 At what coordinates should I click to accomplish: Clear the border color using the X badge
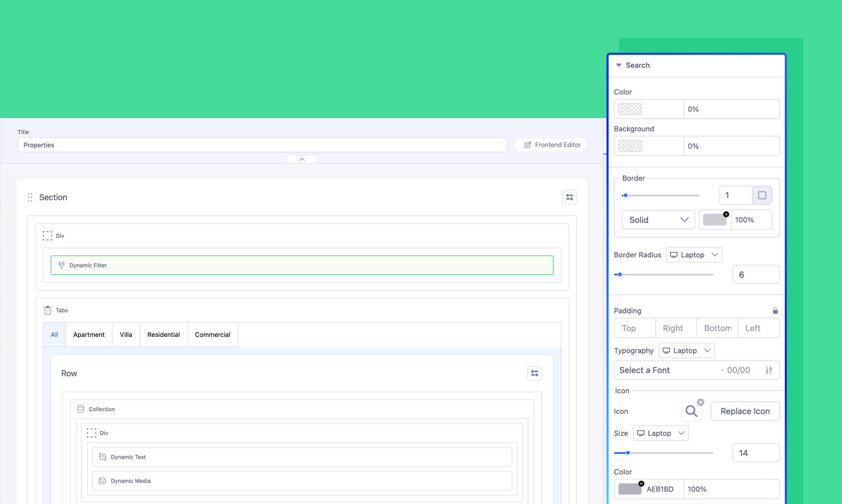pos(726,214)
